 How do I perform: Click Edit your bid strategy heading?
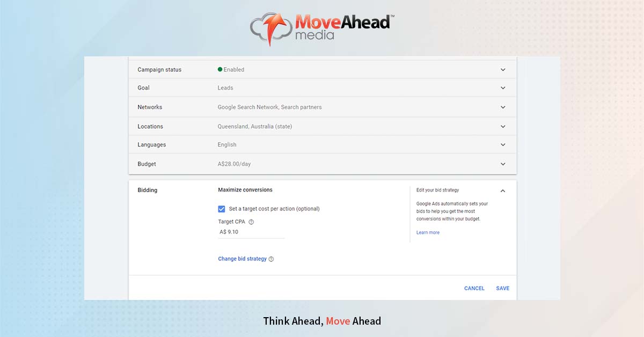[437, 190]
